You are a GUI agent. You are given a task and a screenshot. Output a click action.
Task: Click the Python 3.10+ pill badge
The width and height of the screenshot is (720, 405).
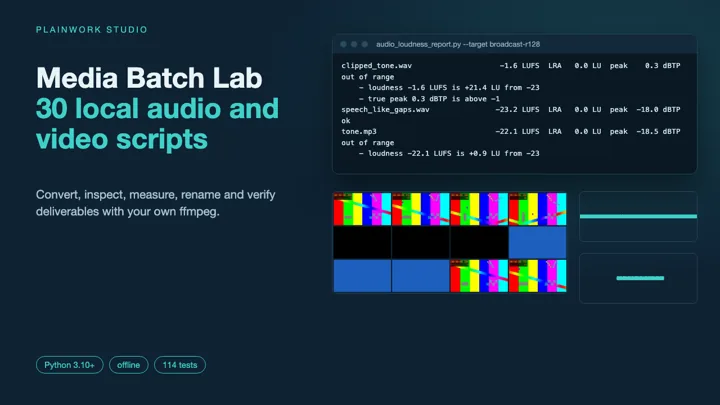click(69, 365)
